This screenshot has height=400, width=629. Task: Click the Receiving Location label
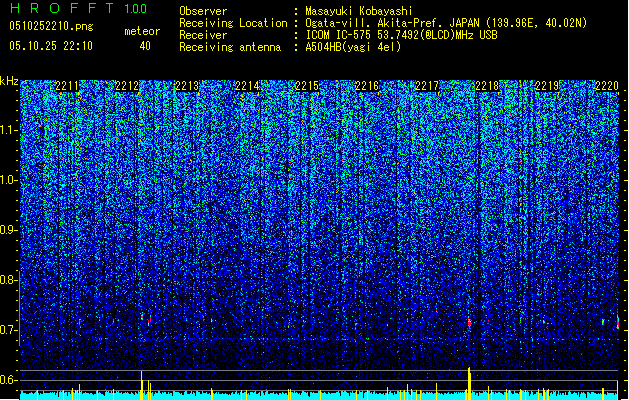233,23
